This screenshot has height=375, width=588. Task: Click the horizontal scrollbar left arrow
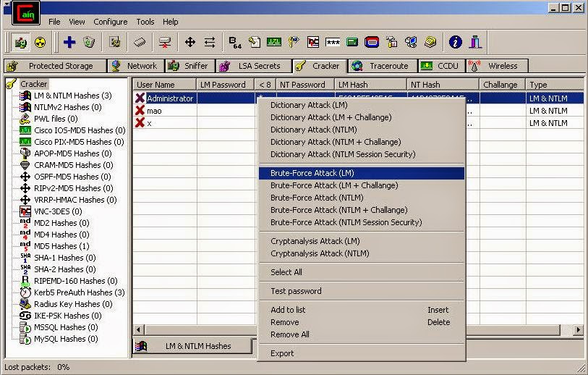pos(138,330)
